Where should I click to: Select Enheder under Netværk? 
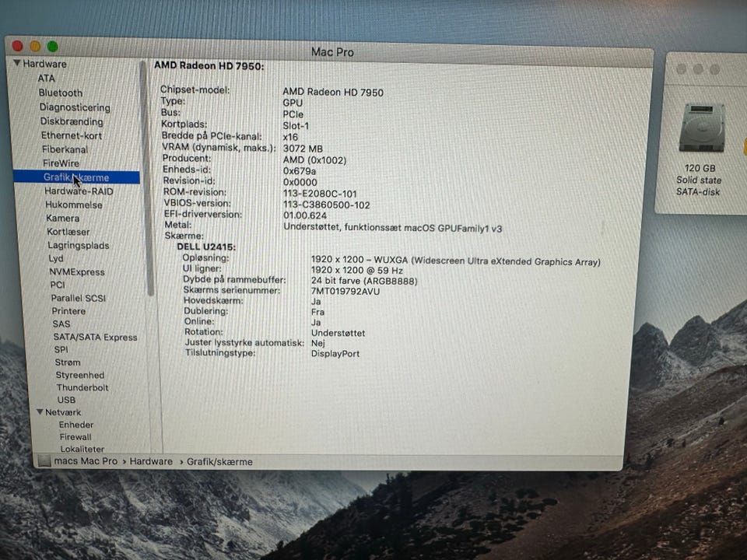[76, 425]
